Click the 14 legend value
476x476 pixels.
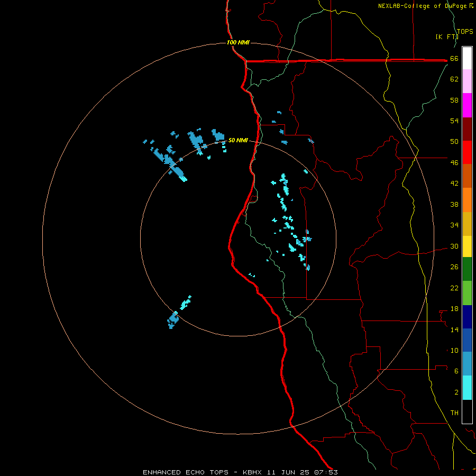pos(454,329)
